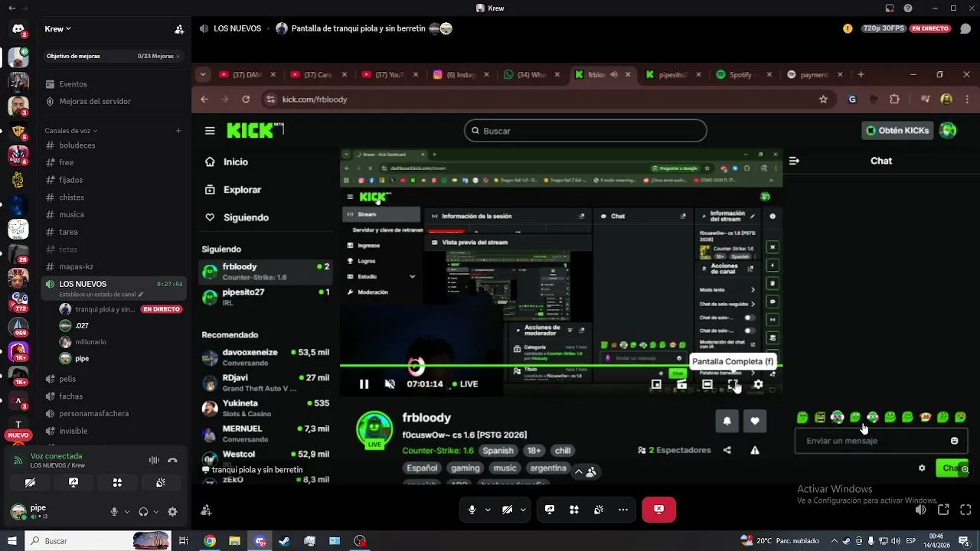Open Steam from Windows taskbar
The width and height of the screenshot is (980, 551).
pos(284,541)
